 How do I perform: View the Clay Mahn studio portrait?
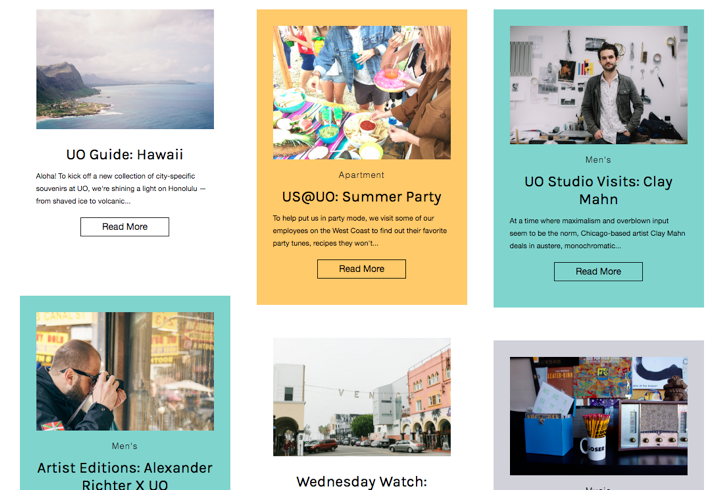598,85
